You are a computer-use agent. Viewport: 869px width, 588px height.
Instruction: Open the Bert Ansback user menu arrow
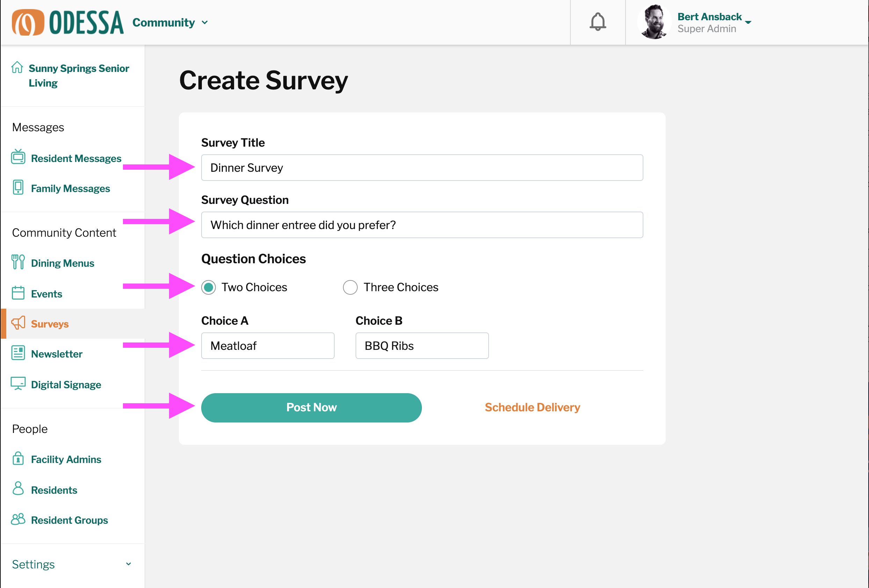[748, 22]
